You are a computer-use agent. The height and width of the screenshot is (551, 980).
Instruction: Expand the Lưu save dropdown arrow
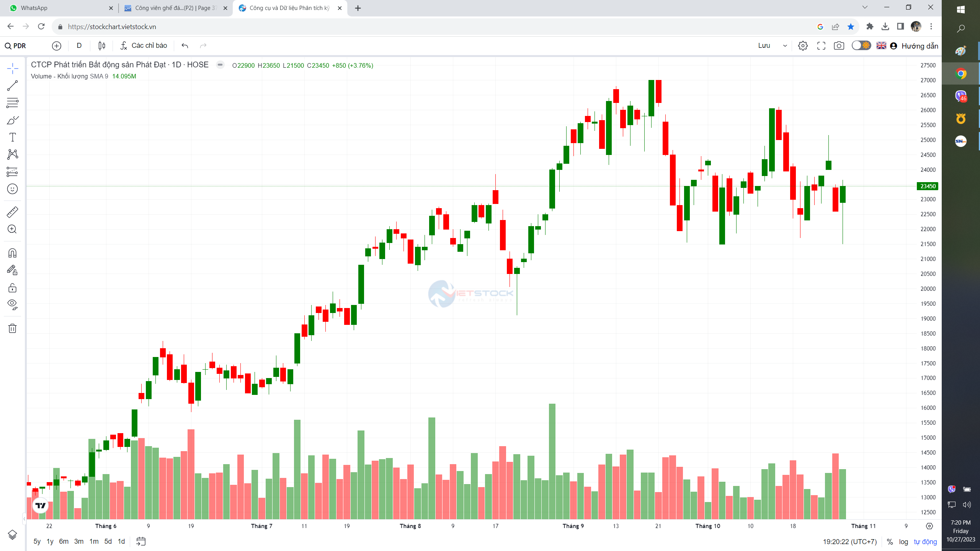[785, 46]
